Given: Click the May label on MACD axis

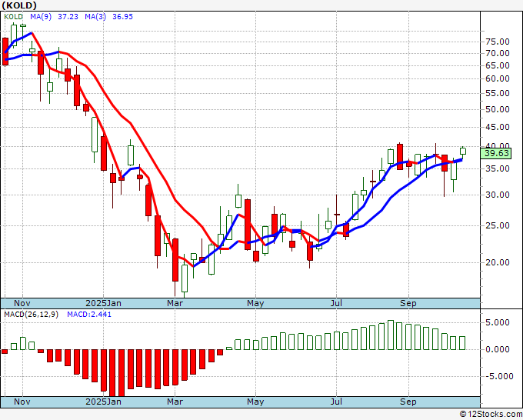Looking at the screenshot, I should [255, 402].
